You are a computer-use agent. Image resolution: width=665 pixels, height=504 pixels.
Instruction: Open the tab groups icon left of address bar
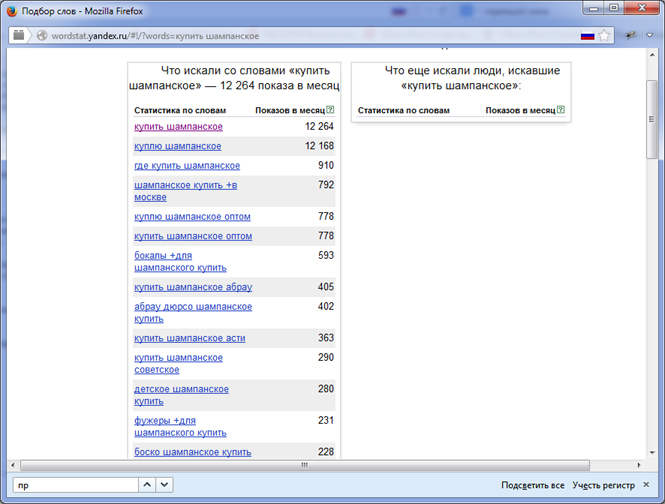click(x=19, y=35)
